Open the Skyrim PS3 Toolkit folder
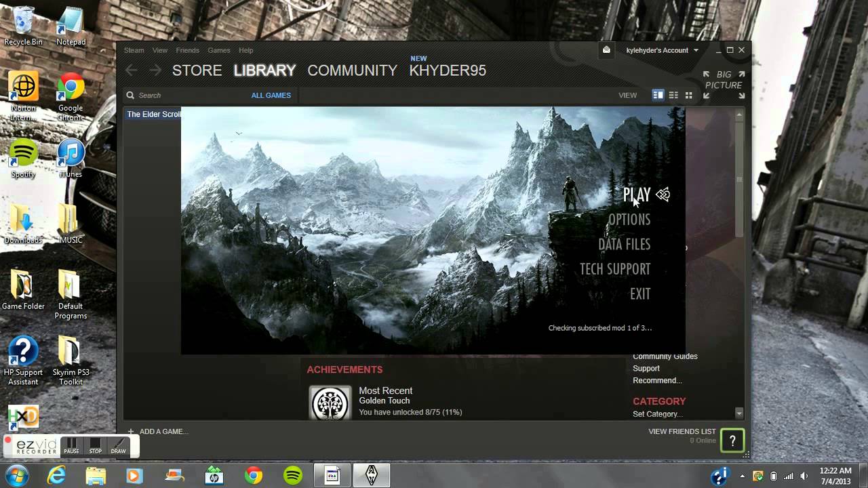The image size is (868, 488). [x=71, y=361]
